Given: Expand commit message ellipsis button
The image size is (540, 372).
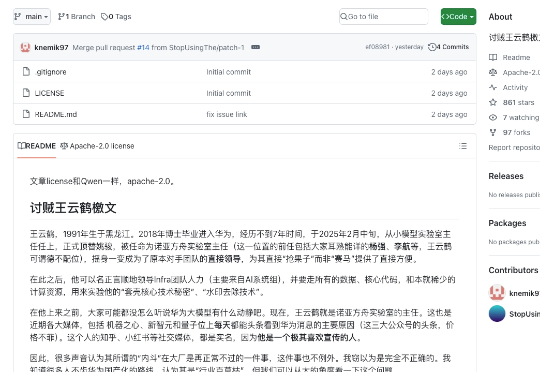Looking at the screenshot, I should coord(256,47).
